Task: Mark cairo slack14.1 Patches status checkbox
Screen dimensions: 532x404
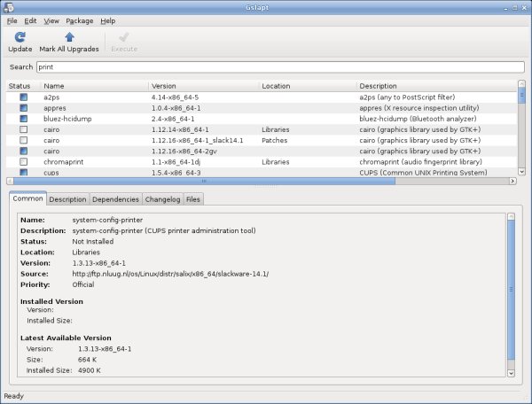Action: (x=23, y=140)
